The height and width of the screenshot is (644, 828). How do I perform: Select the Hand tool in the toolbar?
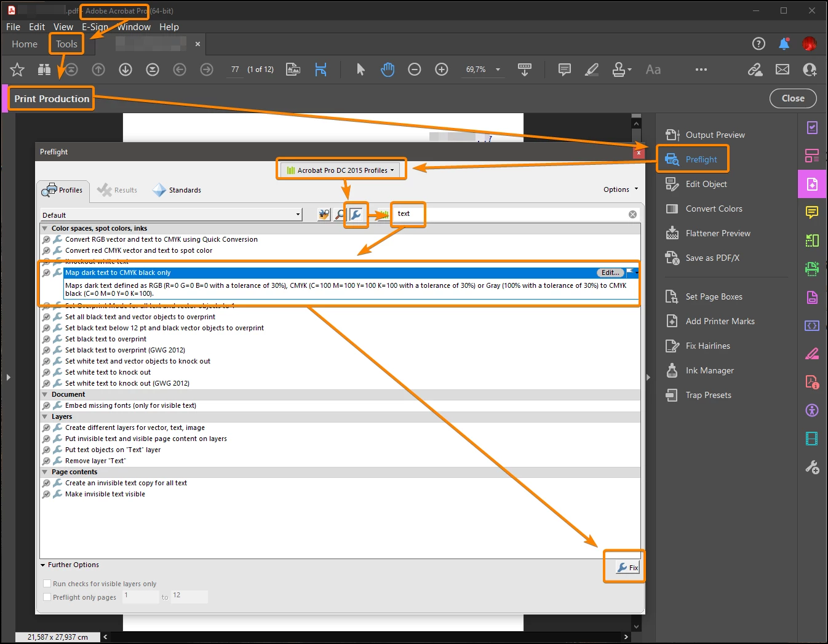pyautogui.click(x=388, y=70)
